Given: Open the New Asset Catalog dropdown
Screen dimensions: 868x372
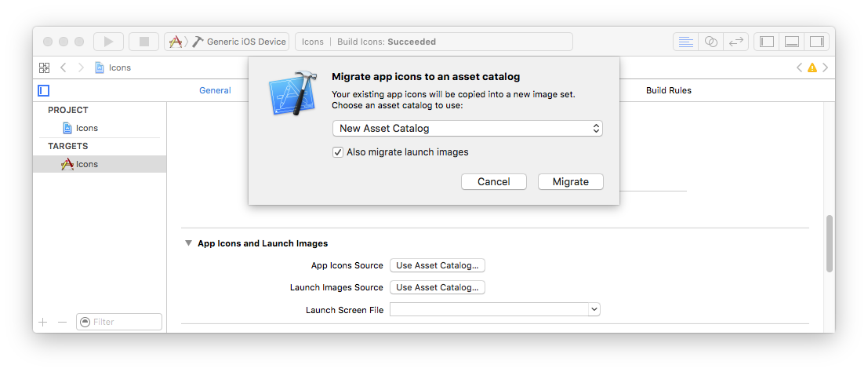Looking at the screenshot, I should click(467, 128).
